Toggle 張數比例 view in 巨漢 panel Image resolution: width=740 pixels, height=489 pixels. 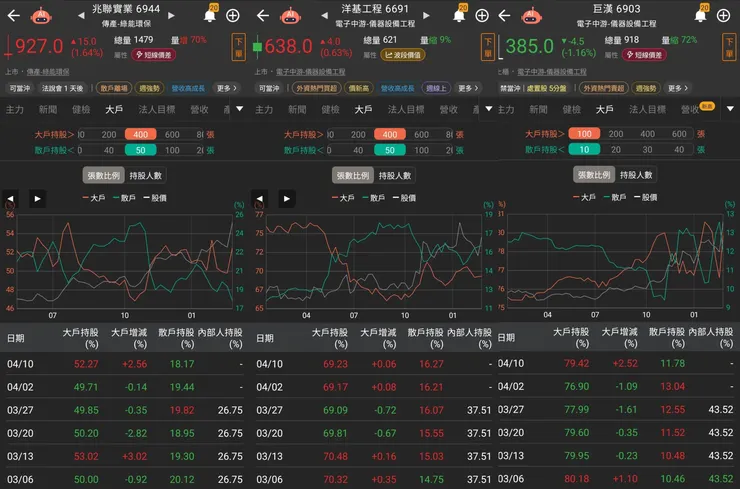click(x=594, y=175)
